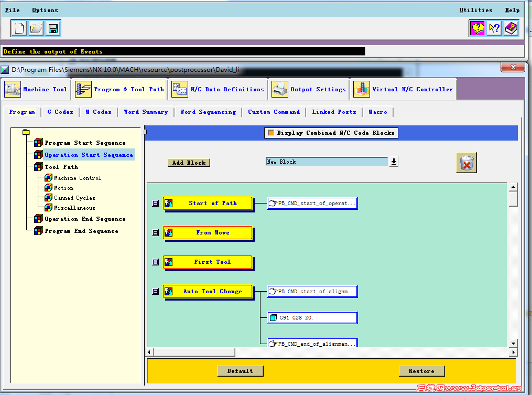
Task: Click the Machine Tool tab icon
Action: click(13, 89)
